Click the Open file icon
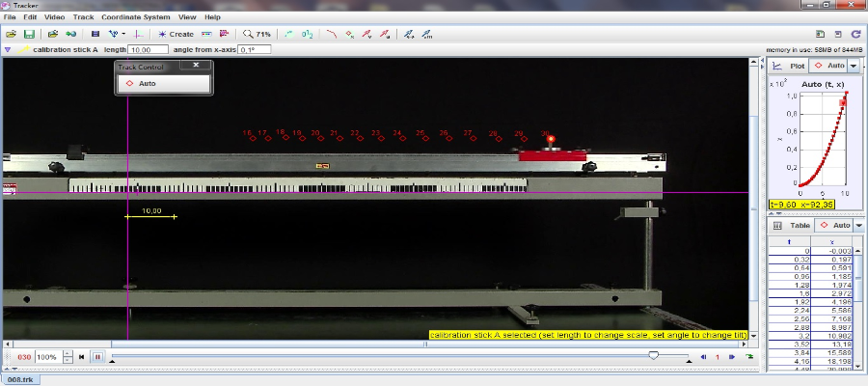 (x=11, y=34)
